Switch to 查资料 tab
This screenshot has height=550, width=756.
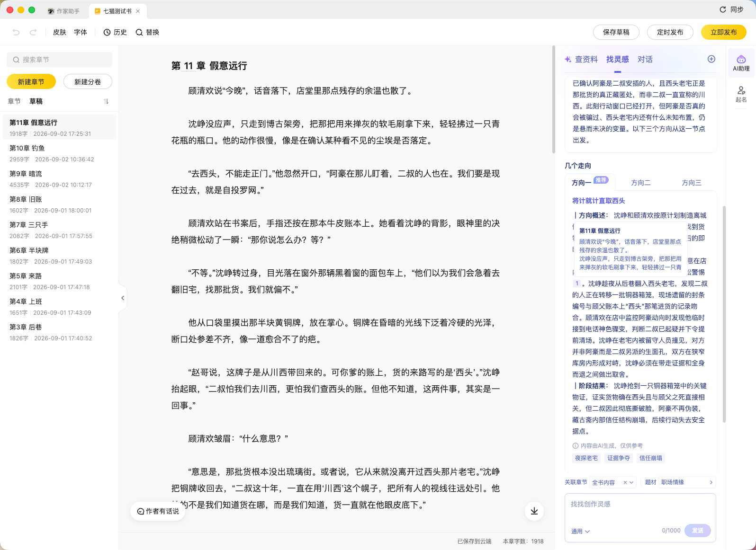click(586, 59)
